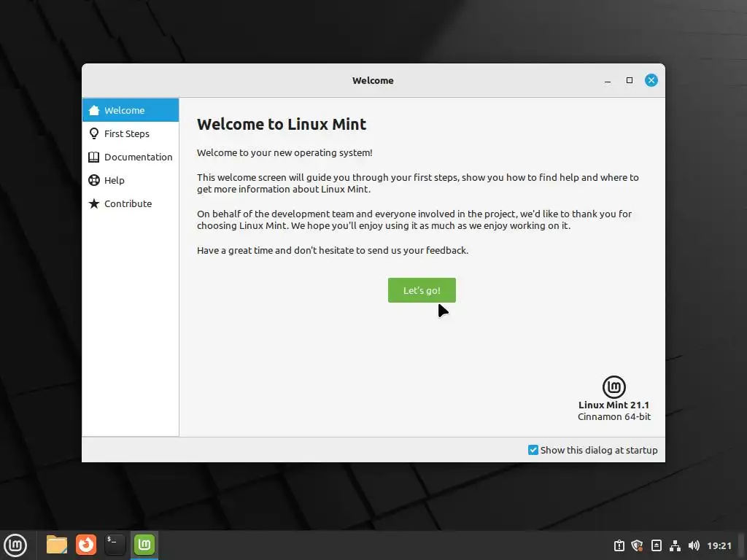This screenshot has height=560, width=747.
Task: Click the notes tray icon beside network
Action: click(657, 545)
